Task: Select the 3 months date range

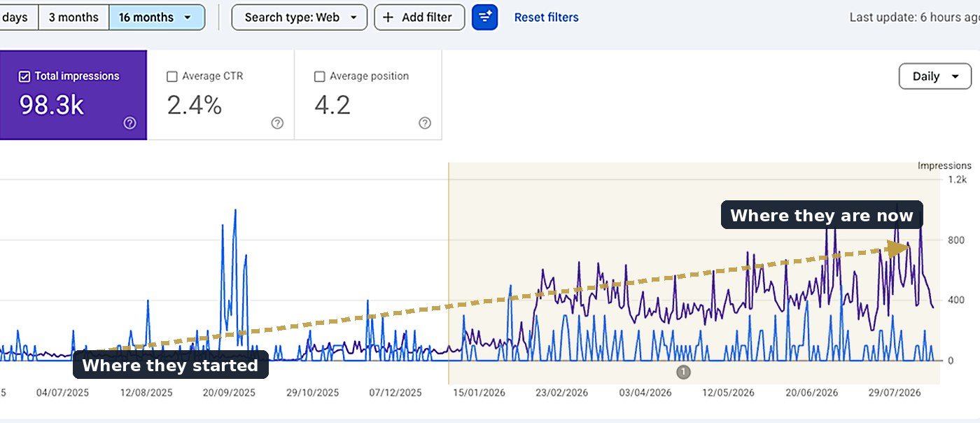Action: tap(73, 18)
